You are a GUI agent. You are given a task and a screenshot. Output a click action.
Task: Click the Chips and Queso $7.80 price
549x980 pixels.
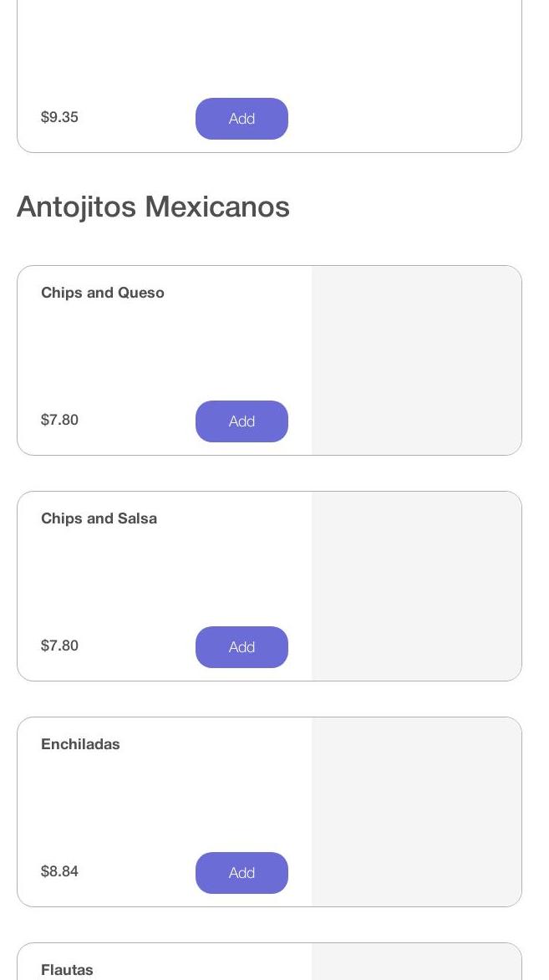(59, 420)
